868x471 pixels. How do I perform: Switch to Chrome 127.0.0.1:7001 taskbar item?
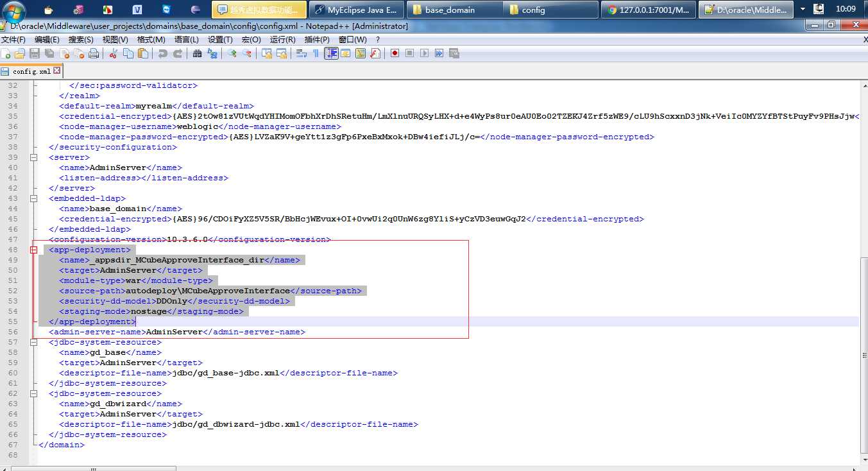point(649,10)
